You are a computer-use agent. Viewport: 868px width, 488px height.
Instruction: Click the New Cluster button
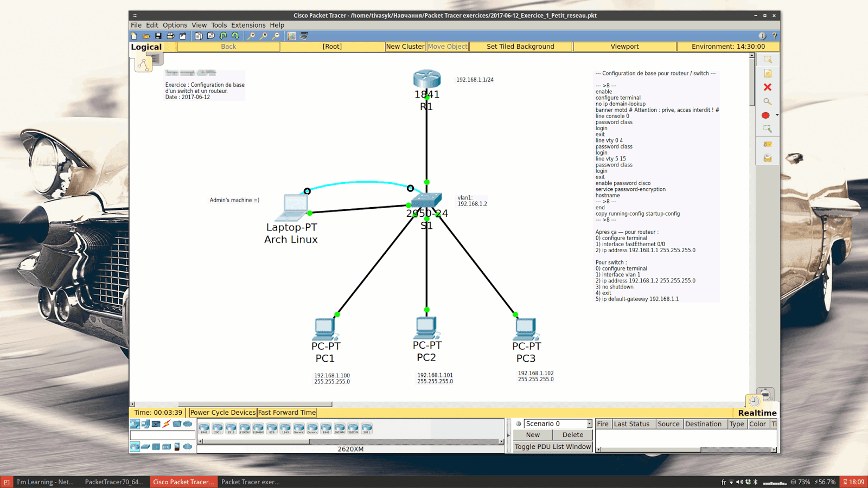tap(405, 47)
